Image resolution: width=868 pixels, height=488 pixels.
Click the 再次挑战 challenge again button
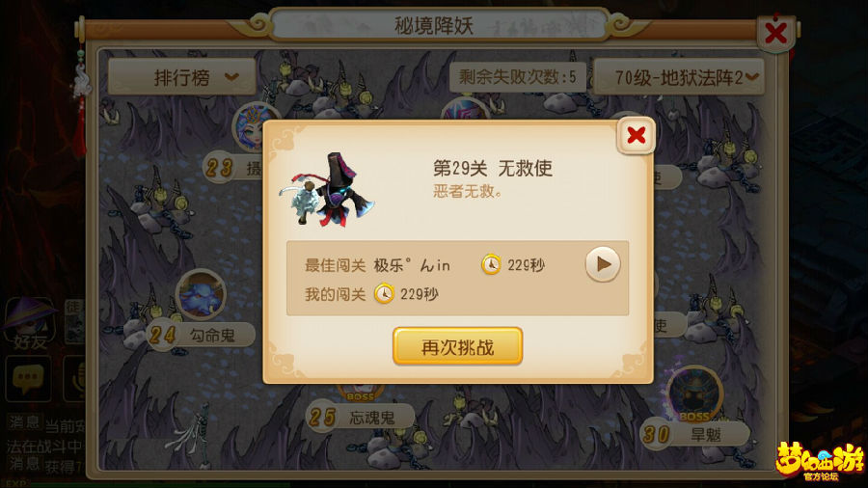point(457,346)
